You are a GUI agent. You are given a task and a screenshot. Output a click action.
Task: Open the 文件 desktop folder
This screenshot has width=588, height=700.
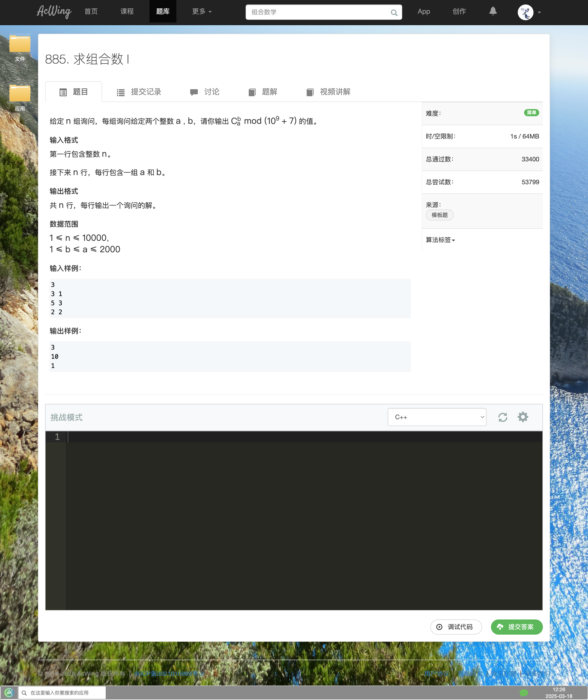(x=20, y=48)
